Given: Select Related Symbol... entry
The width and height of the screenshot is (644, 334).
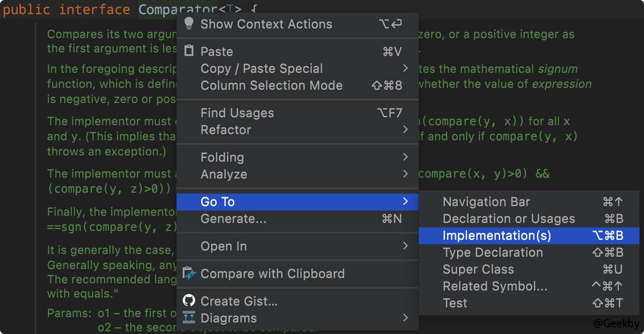Looking at the screenshot, I should [495, 286].
